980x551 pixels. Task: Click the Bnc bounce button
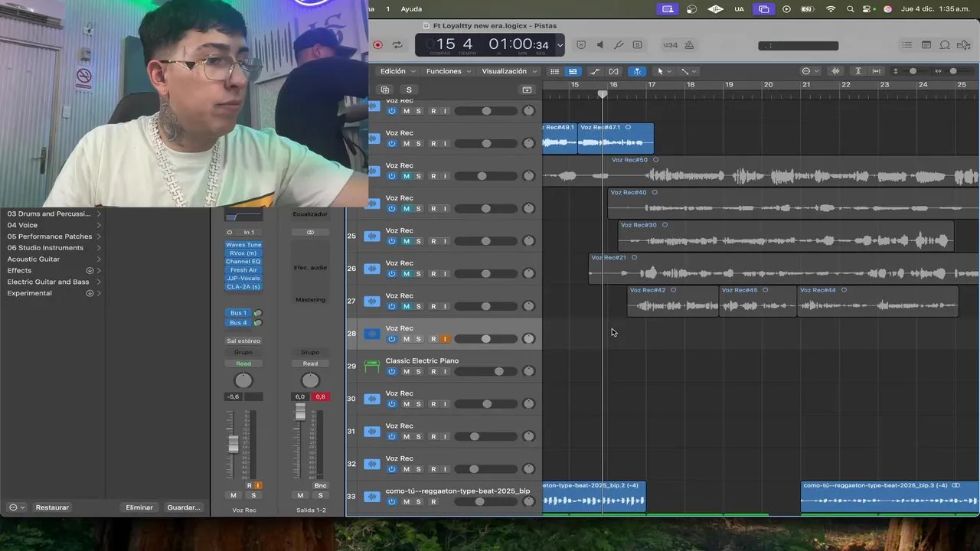coord(320,486)
